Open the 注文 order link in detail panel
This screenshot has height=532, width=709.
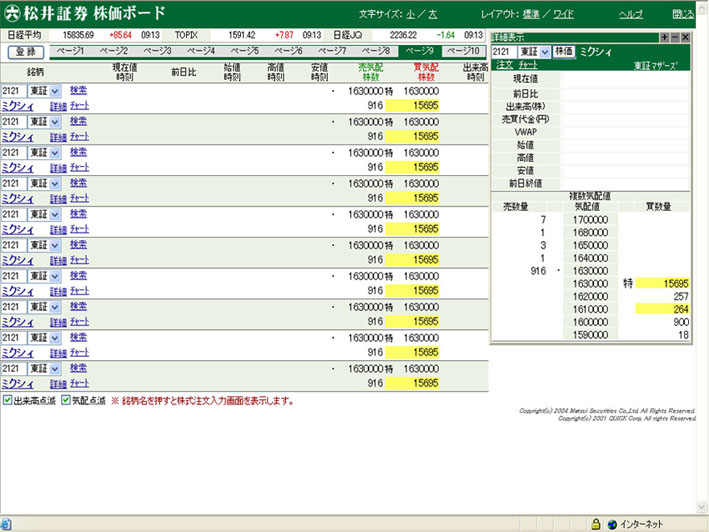click(505, 65)
